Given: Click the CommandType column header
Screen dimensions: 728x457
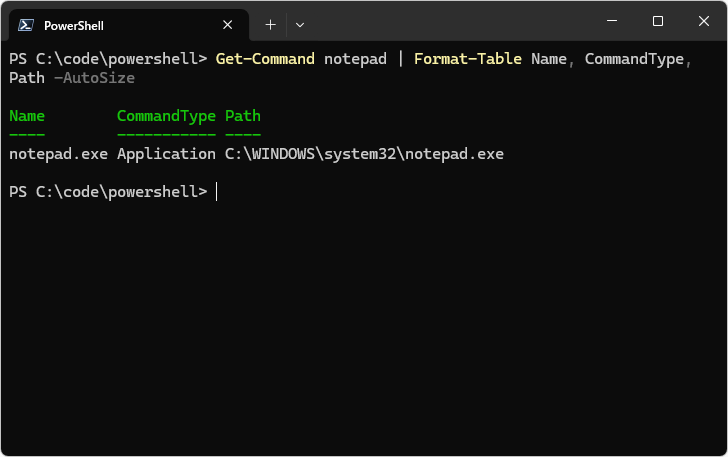Looking at the screenshot, I should [x=166, y=116].
